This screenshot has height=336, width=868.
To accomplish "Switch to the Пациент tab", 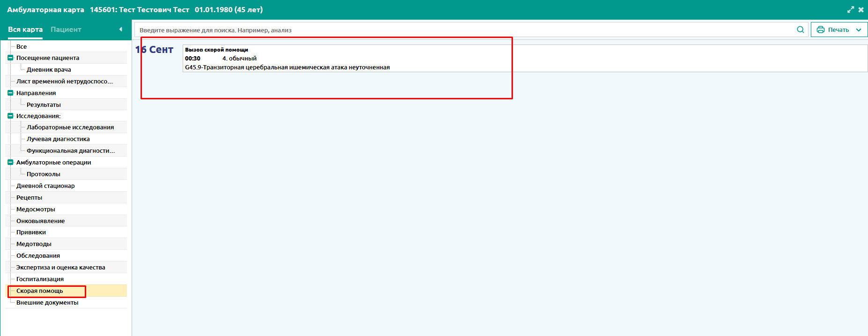I will click(x=66, y=29).
